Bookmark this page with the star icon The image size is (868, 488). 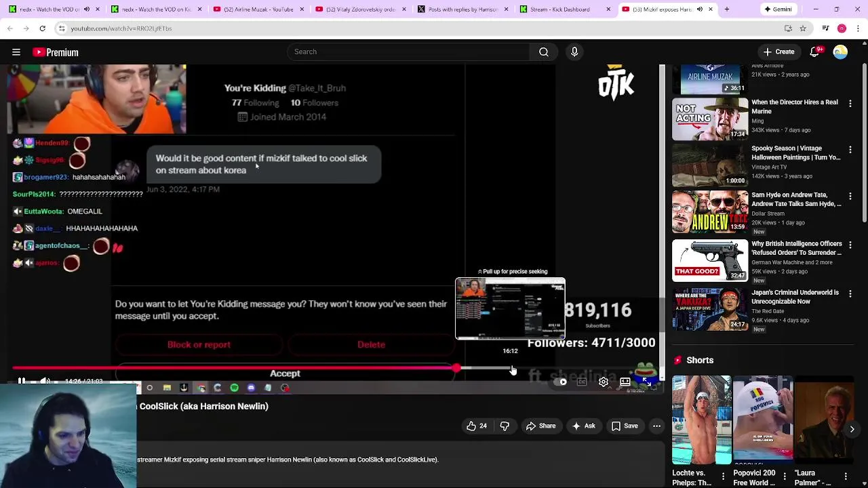tap(803, 28)
